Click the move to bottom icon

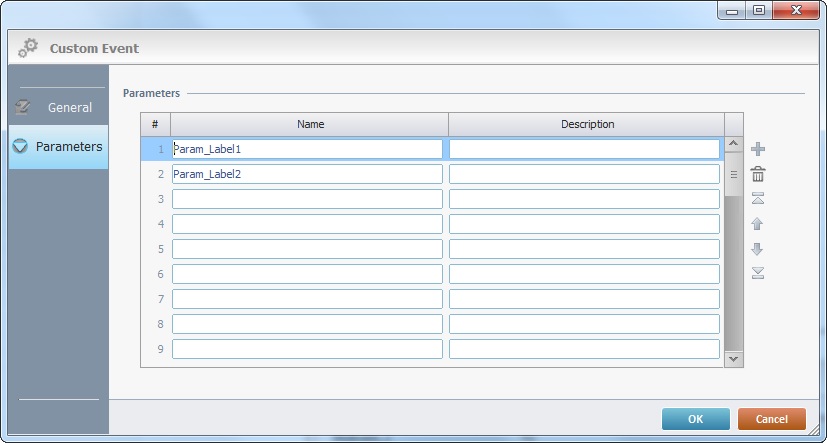tap(758, 273)
